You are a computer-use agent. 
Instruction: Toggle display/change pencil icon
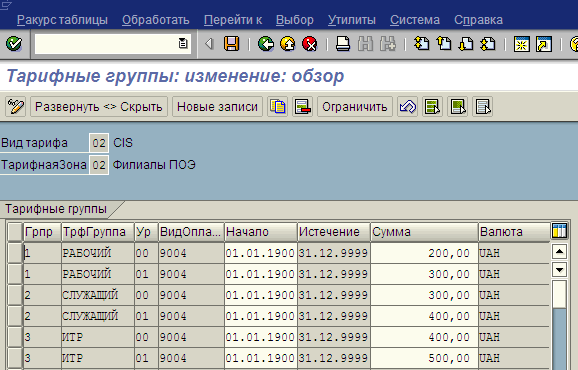point(15,107)
